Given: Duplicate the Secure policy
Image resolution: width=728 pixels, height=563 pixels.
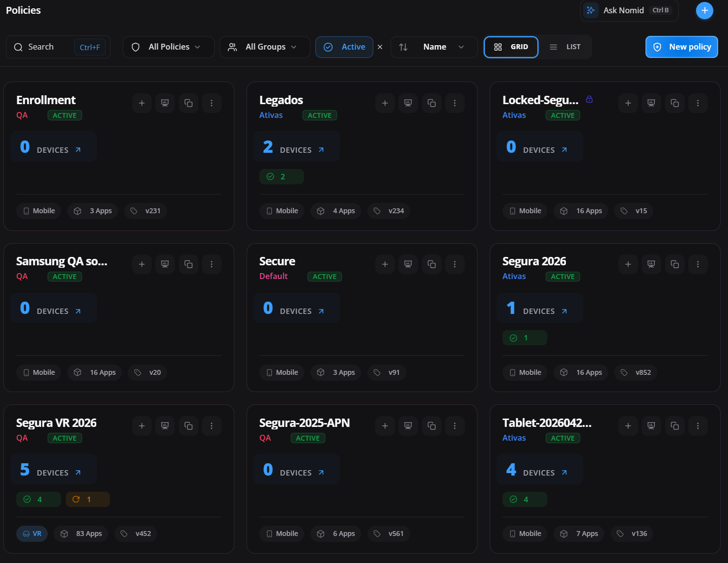Looking at the screenshot, I should pyautogui.click(x=432, y=264).
